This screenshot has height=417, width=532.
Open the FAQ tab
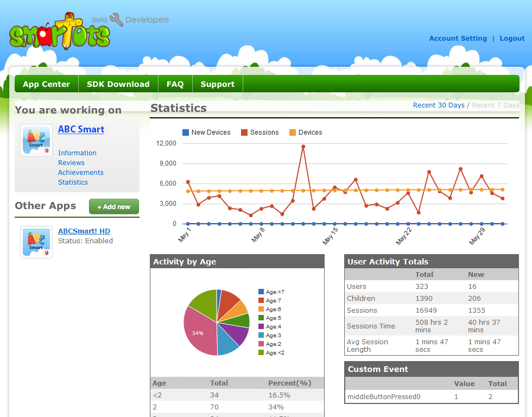(175, 84)
